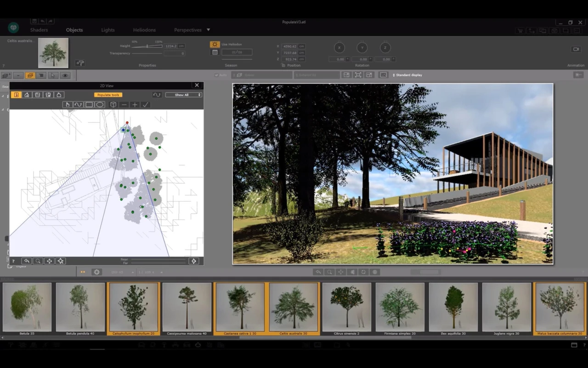Expand the arrow next to Perspectives
The image size is (588, 368).
(208, 30)
